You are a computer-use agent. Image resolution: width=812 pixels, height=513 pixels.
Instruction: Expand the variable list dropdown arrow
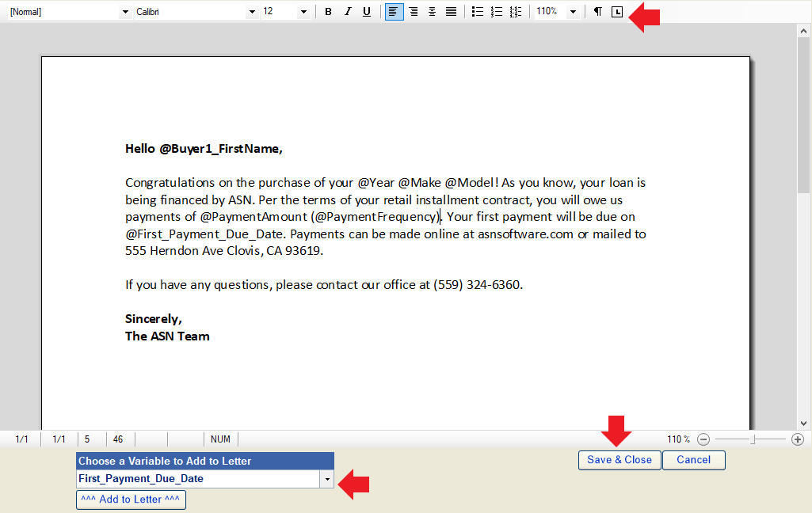click(x=327, y=479)
